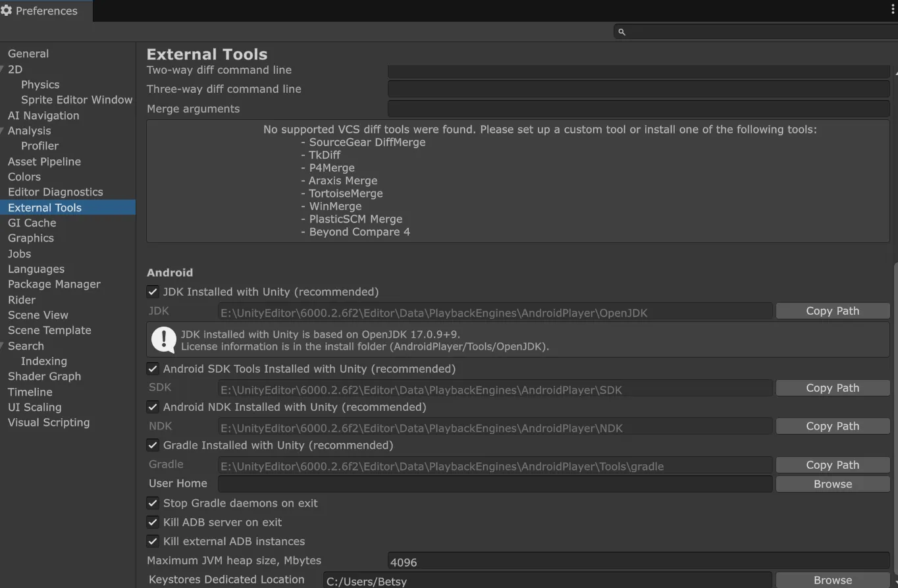Image resolution: width=898 pixels, height=588 pixels.
Task: Open the Package Manager preferences
Action: (54, 284)
